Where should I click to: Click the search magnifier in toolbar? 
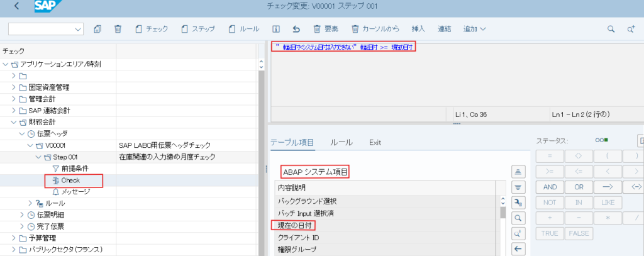point(611,29)
